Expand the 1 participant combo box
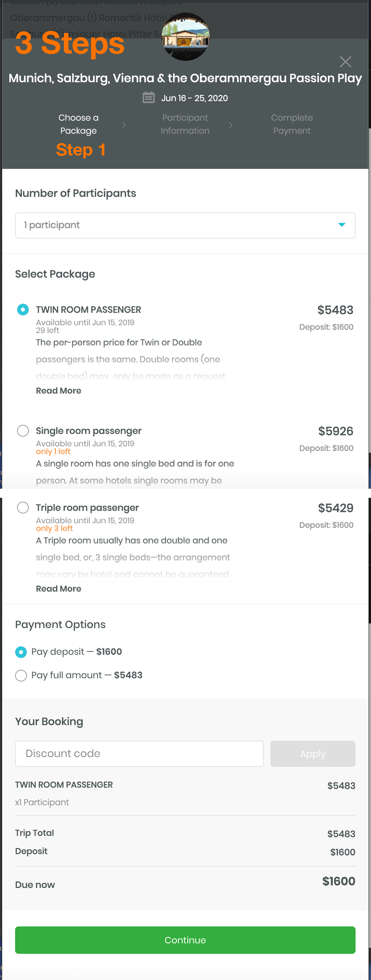This screenshot has width=371, height=980. [185, 225]
